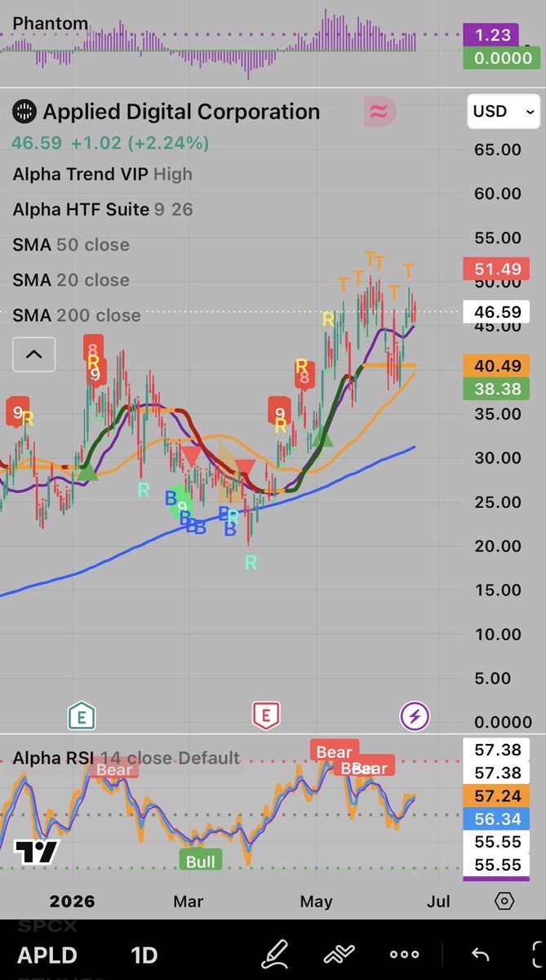Open APLD symbol search

pyautogui.click(x=47, y=955)
